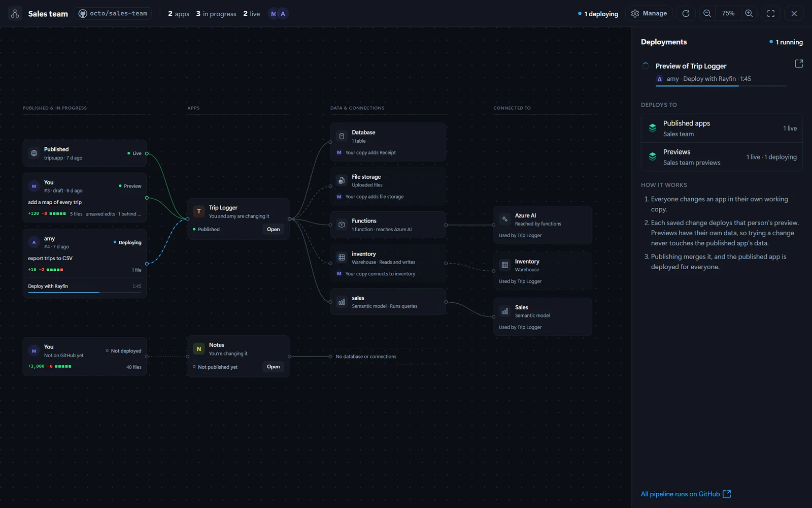Click the Live status badge

(x=134, y=153)
